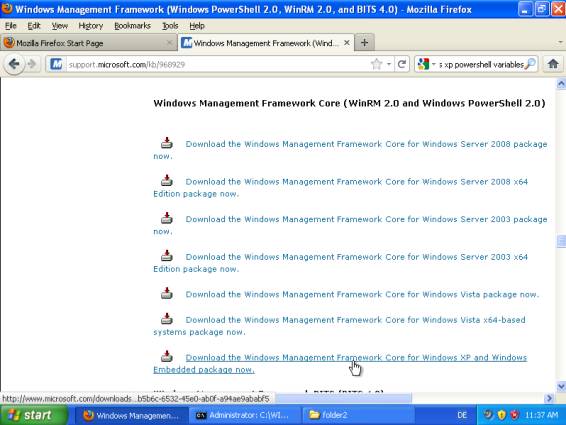Download the Windows Server 2003 package link
Image resolution: width=566 pixels, height=425 pixels.
point(350,225)
